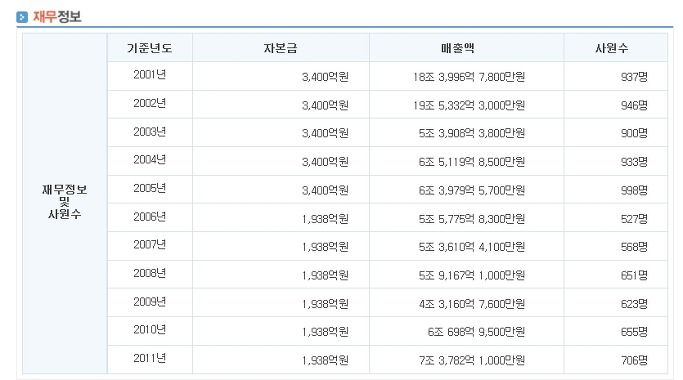Select the 2004년 year cell
The width and height of the screenshot is (683, 380).
149,160
